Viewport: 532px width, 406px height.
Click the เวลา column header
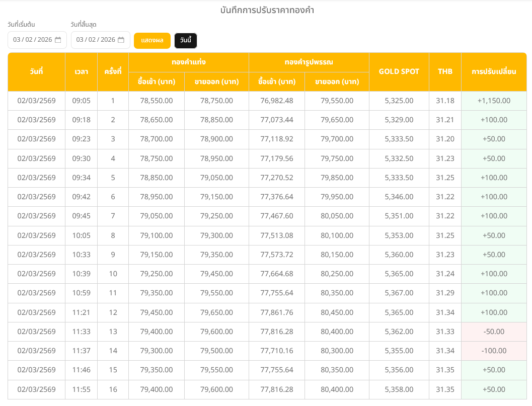tap(81, 72)
